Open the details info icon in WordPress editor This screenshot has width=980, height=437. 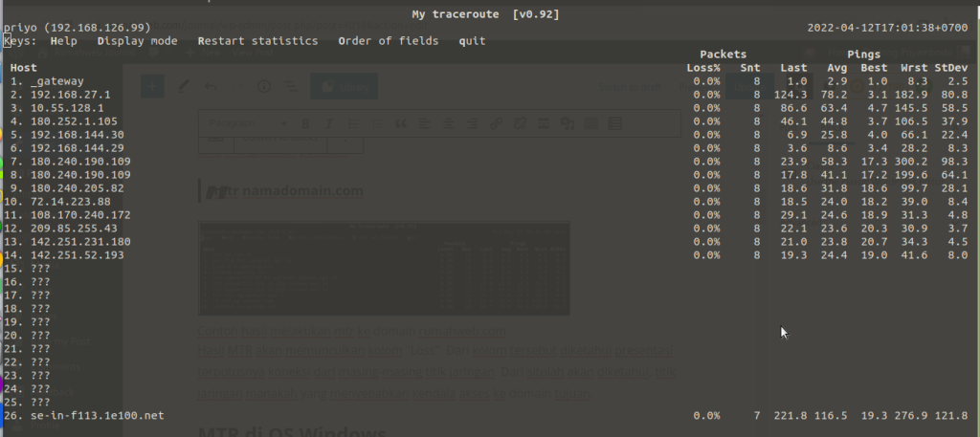point(264,86)
